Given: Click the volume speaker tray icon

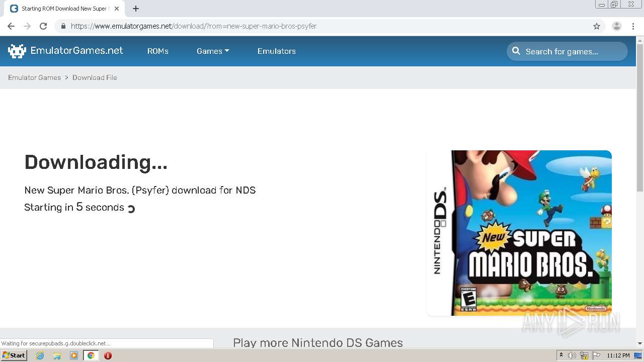Looking at the screenshot, I should coord(572,355).
